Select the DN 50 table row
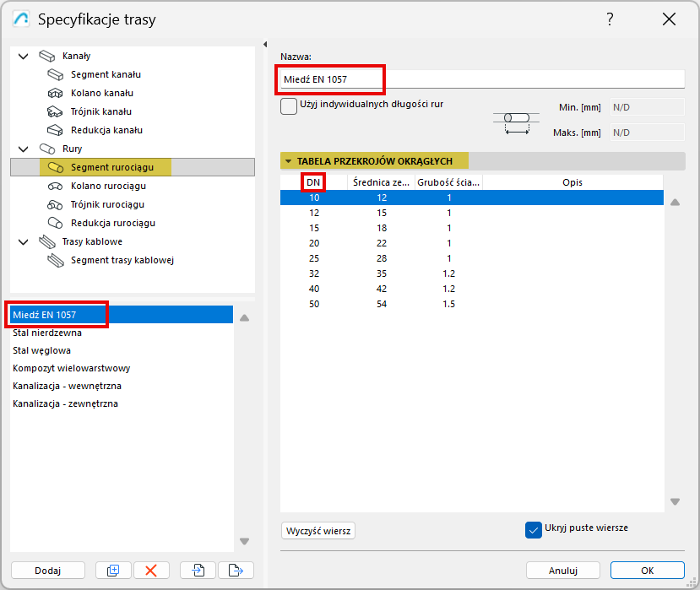Screen dimensions: 700x590 click(x=472, y=304)
